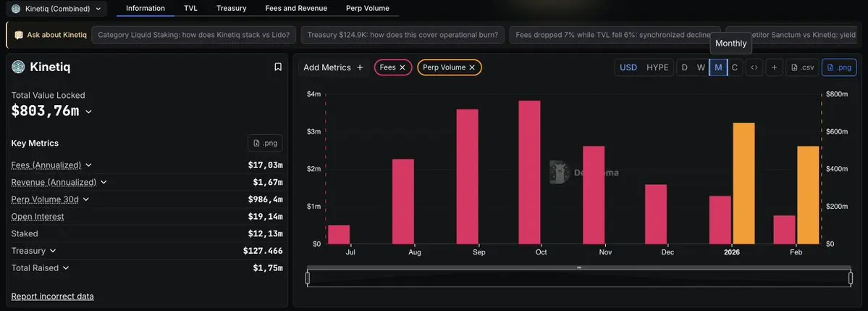Ask how Kinetiq stacks vs Lido
The image size is (868, 311).
click(x=194, y=34)
